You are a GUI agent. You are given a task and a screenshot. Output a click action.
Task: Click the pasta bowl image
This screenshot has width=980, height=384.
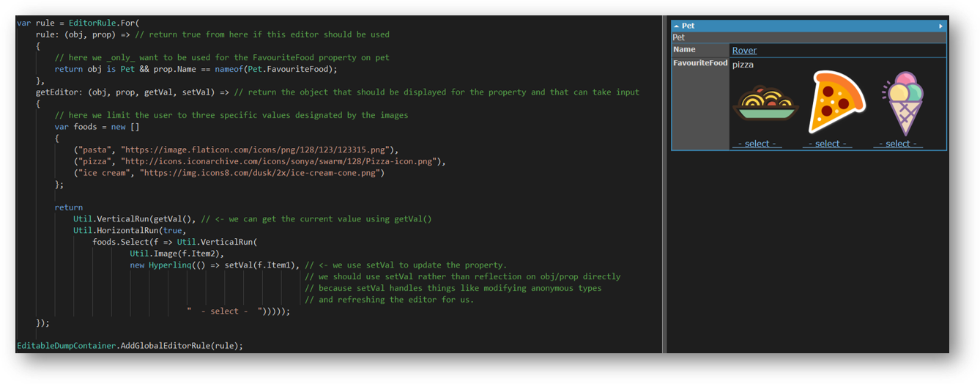(x=765, y=103)
